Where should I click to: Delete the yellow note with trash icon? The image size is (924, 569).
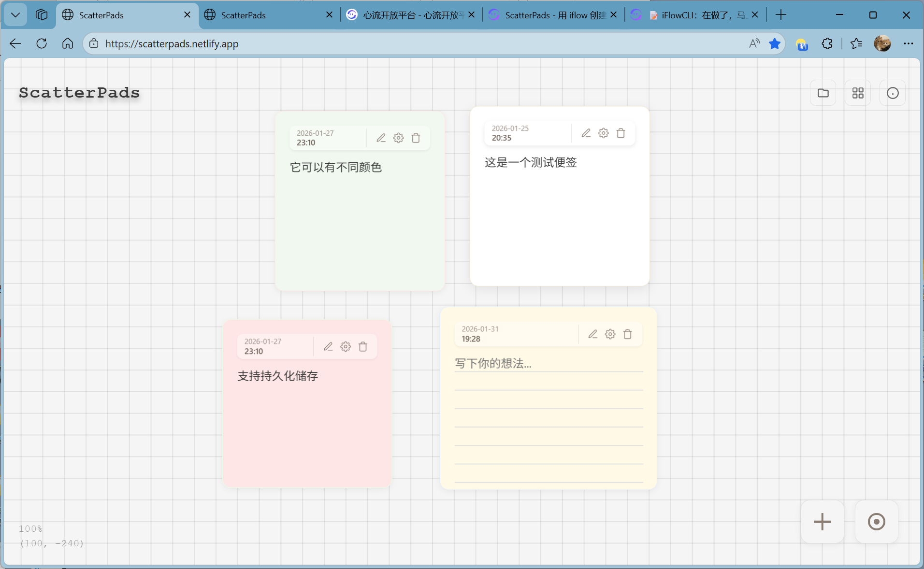(627, 334)
